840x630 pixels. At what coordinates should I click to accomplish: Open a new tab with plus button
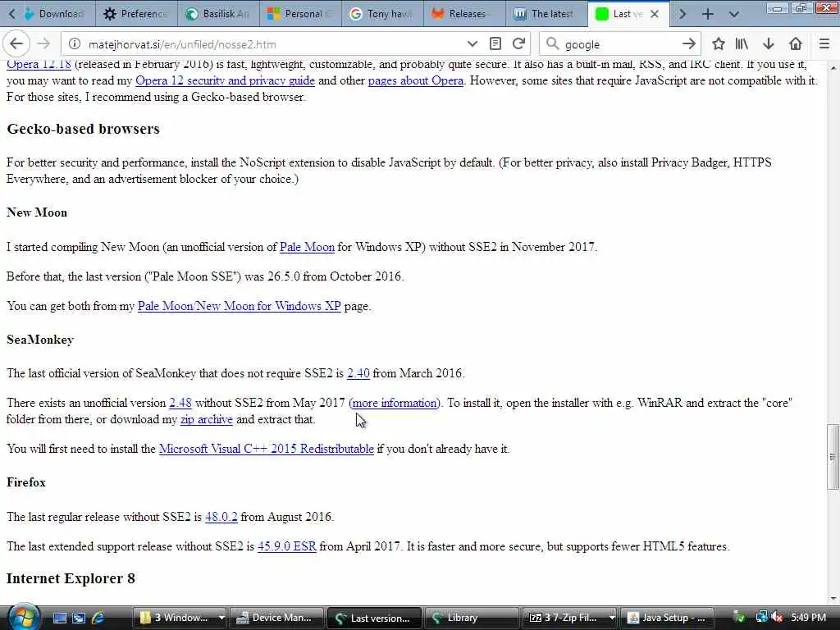708,14
